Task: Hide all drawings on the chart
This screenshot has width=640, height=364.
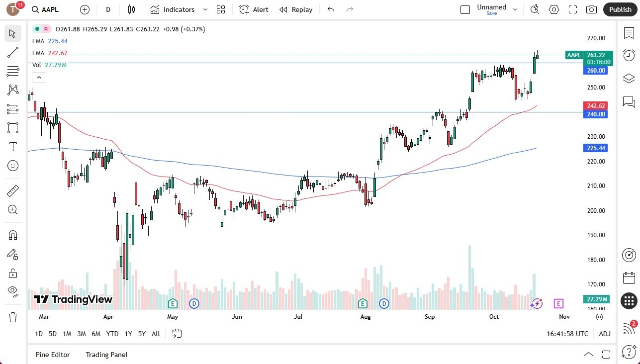Action: tap(12, 291)
